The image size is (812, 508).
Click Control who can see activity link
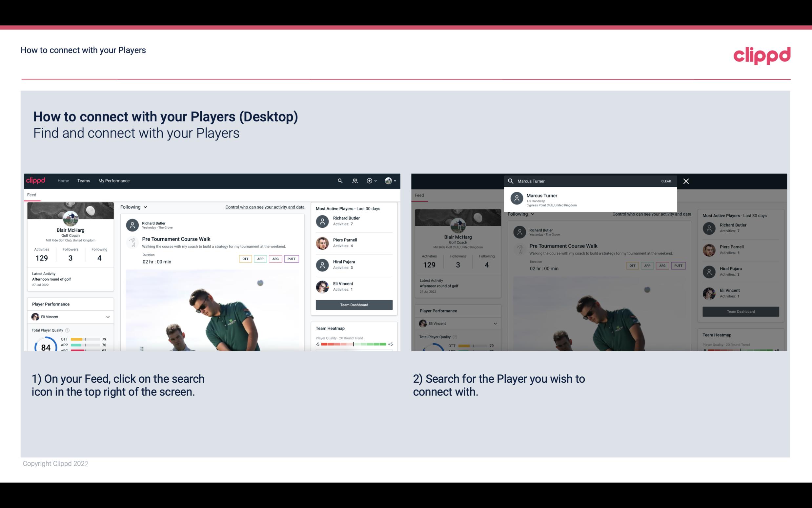click(x=264, y=207)
